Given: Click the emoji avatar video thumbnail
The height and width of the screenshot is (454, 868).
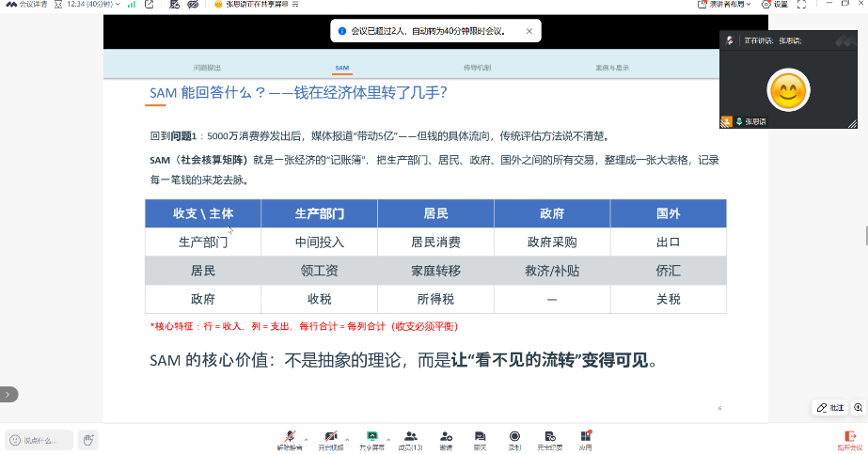Looking at the screenshot, I should [x=788, y=90].
